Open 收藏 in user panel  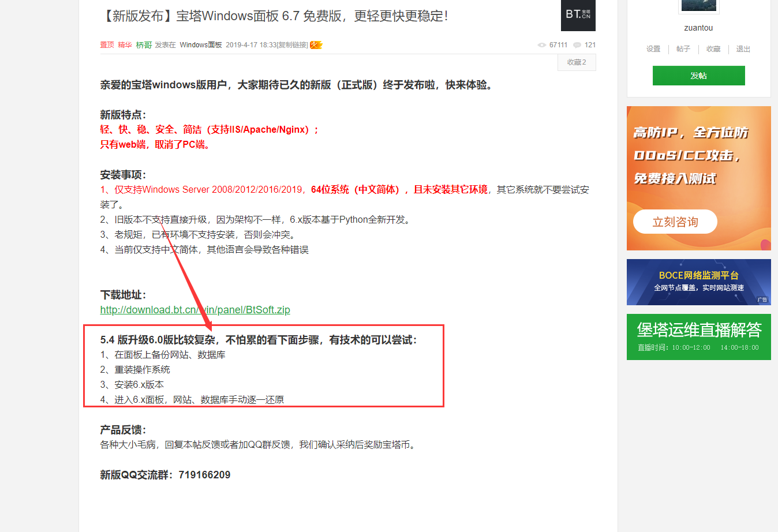pyautogui.click(x=713, y=49)
